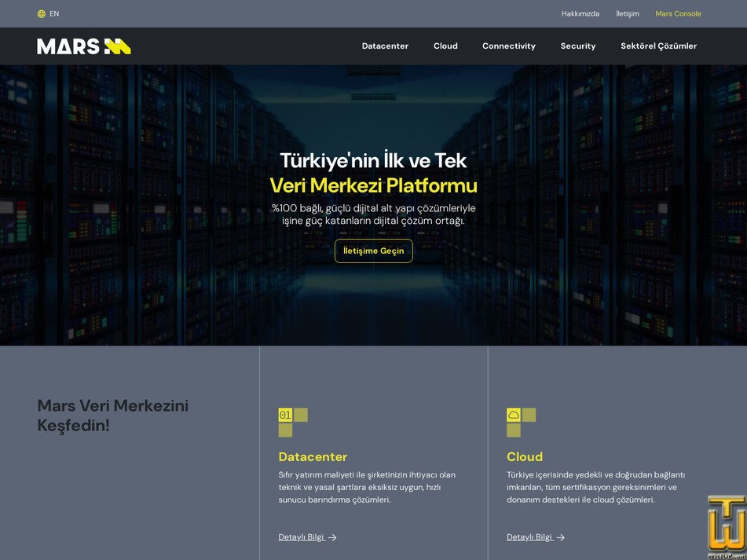Viewport: 747px width, 560px height.
Task: Click the MARS logo
Action: point(84,46)
